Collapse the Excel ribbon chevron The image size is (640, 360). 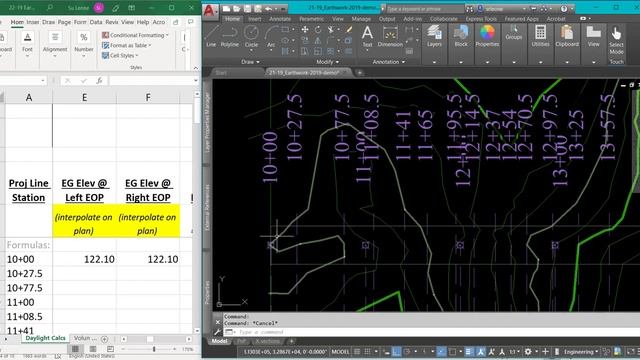(196, 68)
